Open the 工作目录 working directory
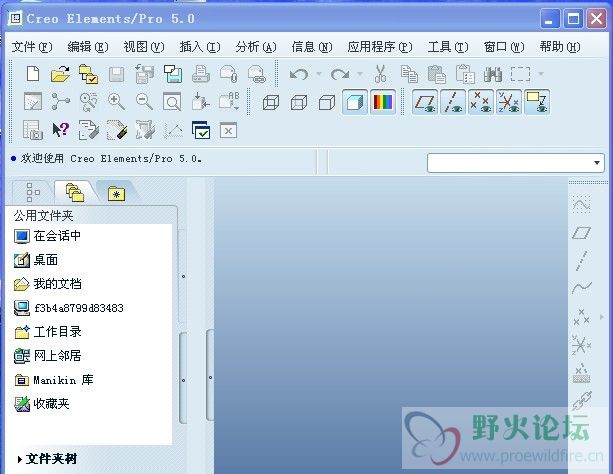Screen dimensions: 613x474 click(48, 332)
